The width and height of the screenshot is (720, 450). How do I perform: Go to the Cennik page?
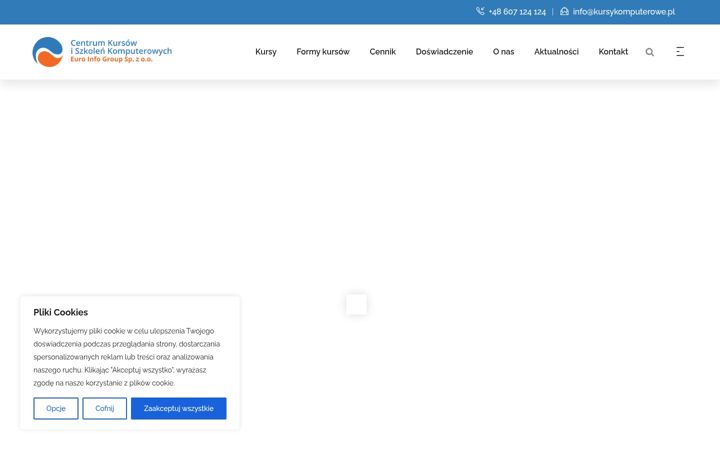[x=382, y=52]
